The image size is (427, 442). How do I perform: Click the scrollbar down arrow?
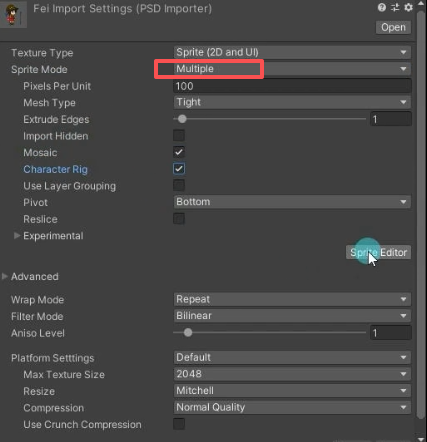422,439
